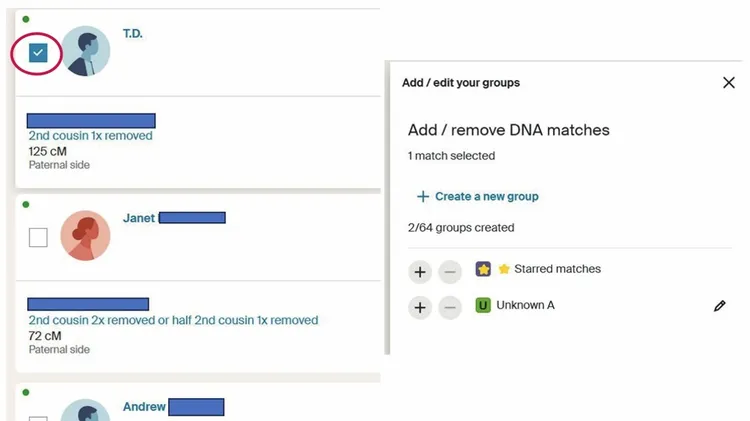Uncheck the T.D. match checkbox
The image size is (750, 421).
[x=38, y=53]
